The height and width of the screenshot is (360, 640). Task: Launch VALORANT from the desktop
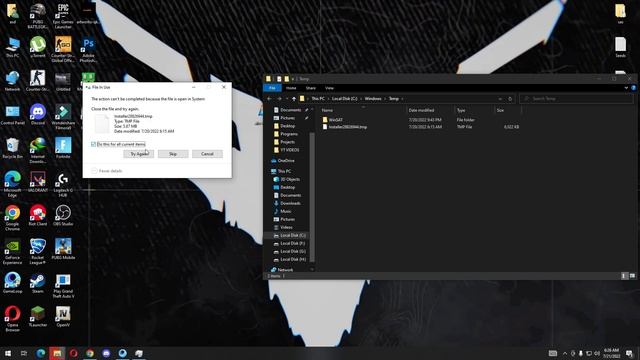point(38,182)
